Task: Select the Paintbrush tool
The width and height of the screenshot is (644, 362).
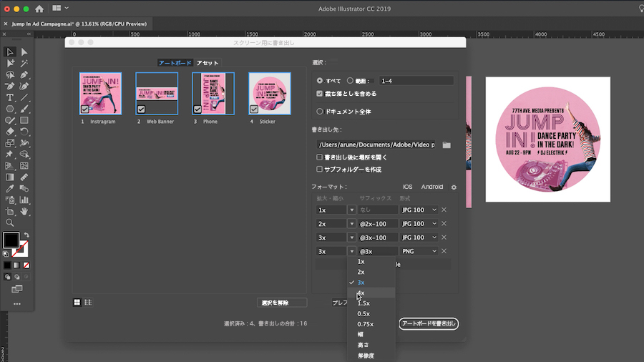Action: pyautogui.click(x=24, y=109)
